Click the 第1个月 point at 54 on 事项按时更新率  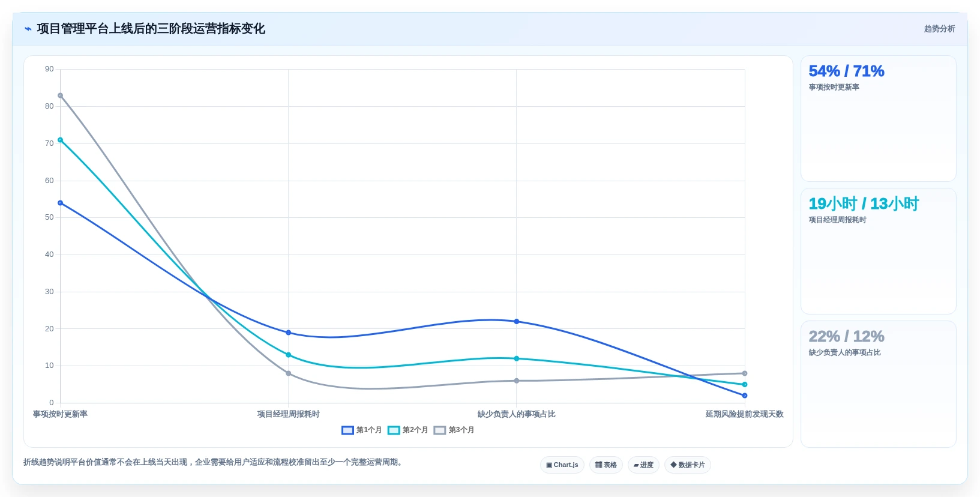[60, 203]
